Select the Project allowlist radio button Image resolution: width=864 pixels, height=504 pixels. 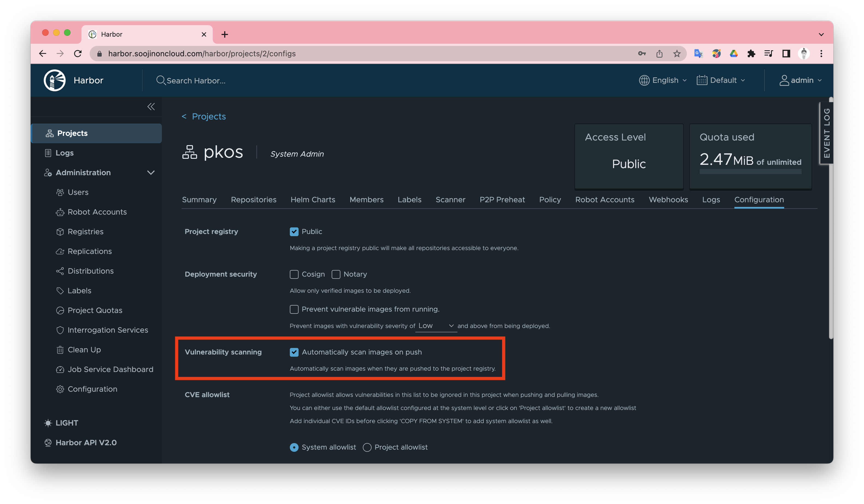(x=367, y=447)
